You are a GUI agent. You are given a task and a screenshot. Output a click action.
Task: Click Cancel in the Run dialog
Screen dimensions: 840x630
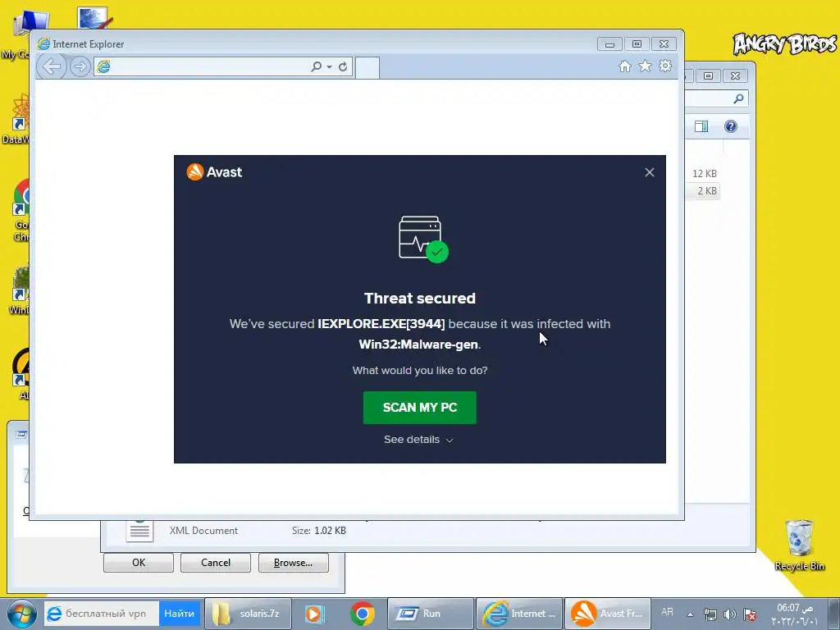(216, 563)
